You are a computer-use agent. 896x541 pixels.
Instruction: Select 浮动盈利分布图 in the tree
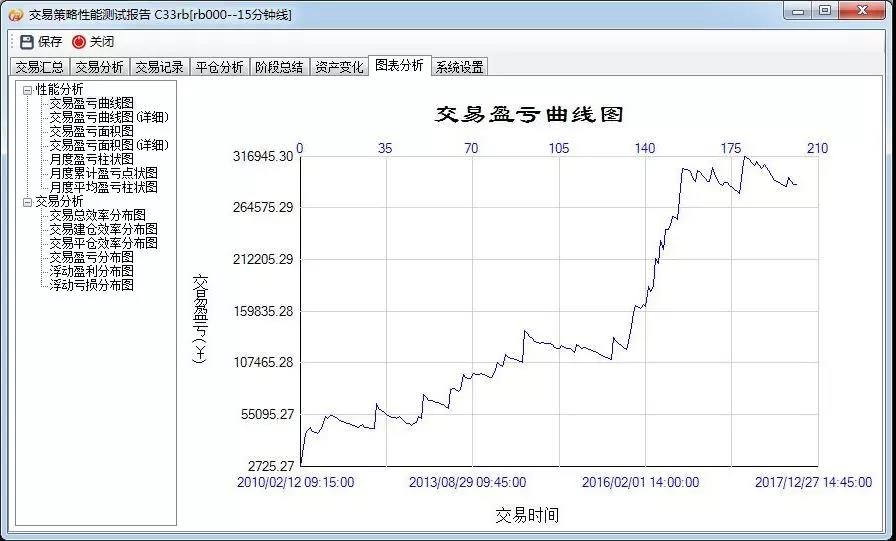pos(91,271)
